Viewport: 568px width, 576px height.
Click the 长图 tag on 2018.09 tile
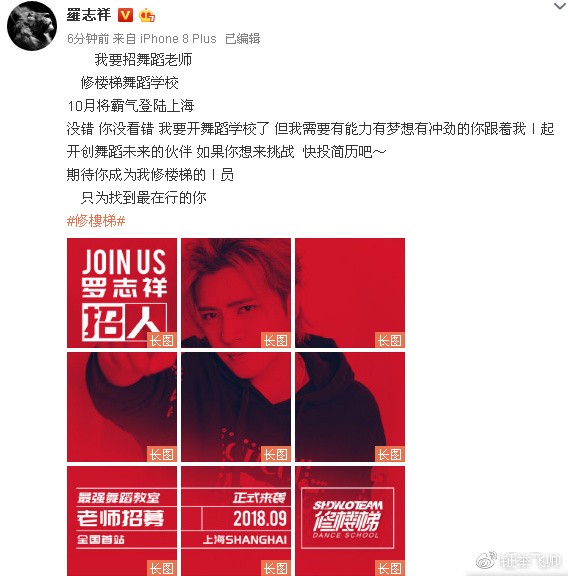pos(276,568)
